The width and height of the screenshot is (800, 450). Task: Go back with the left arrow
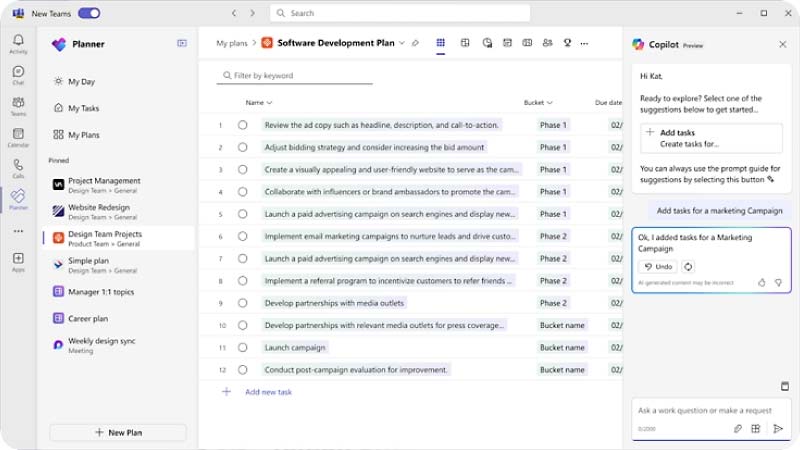(234, 13)
